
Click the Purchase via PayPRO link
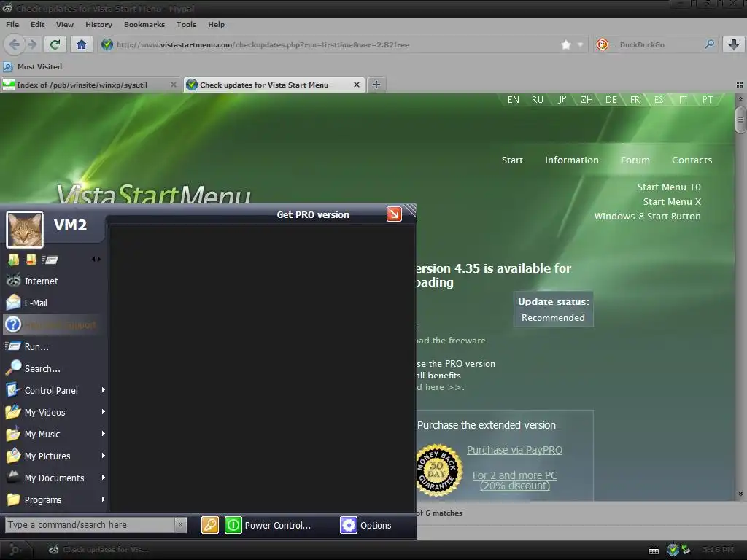514,450
